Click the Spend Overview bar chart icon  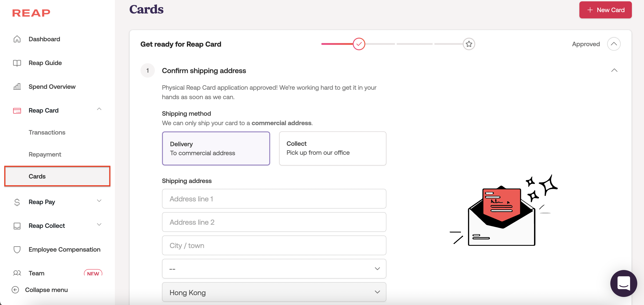[17, 87]
